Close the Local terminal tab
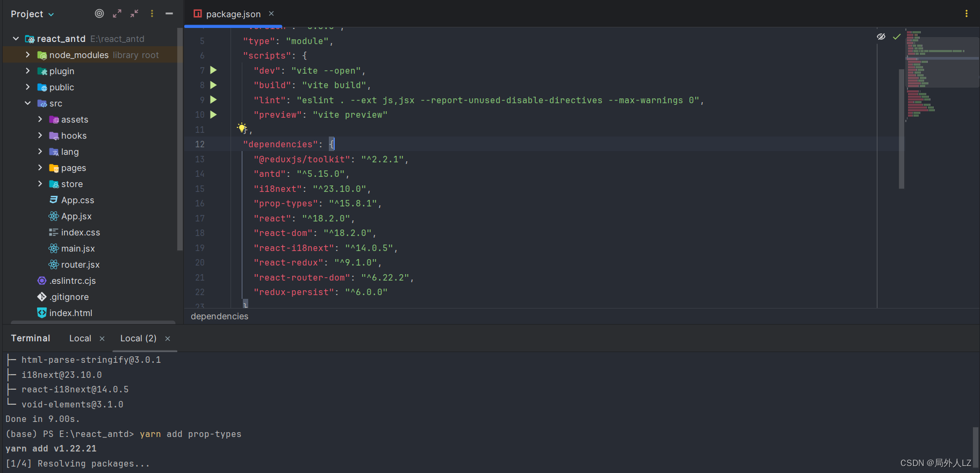 click(x=102, y=339)
